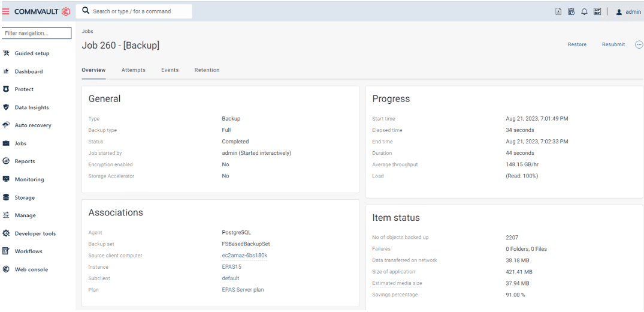The height and width of the screenshot is (312, 644).
Task: Click the Monitoring screen icon
Action: (x=6, y=179)
